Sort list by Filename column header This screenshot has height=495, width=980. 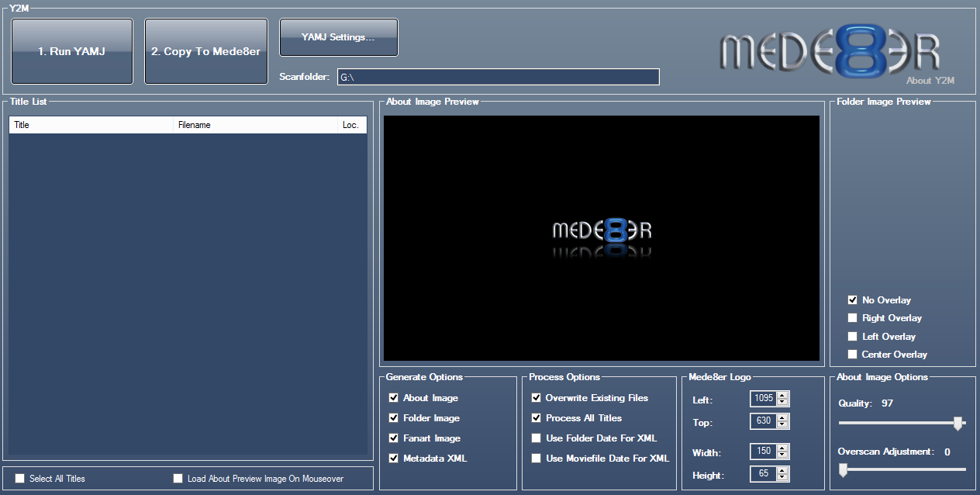(255, 125)
